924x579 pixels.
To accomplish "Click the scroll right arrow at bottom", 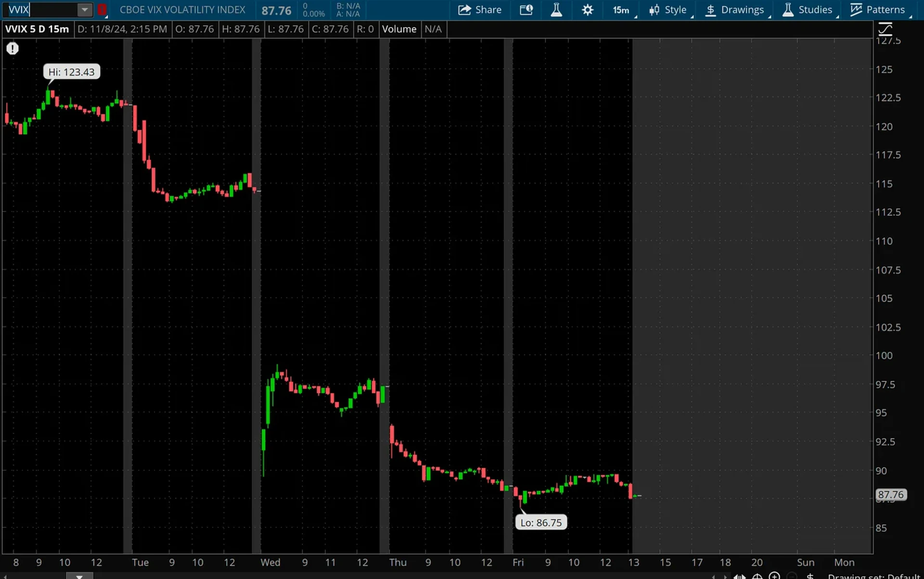I will click(725, 576).
